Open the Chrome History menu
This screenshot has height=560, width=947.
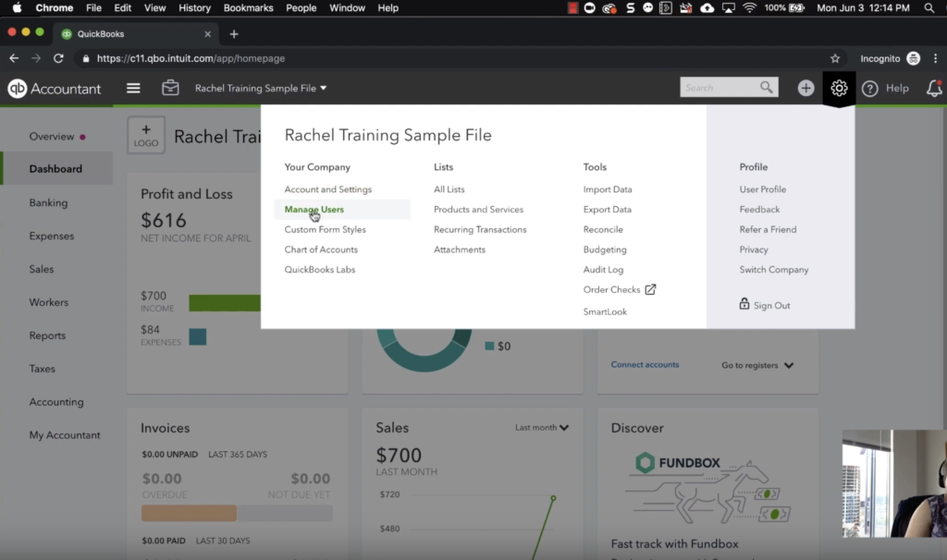tap(194, 7)
